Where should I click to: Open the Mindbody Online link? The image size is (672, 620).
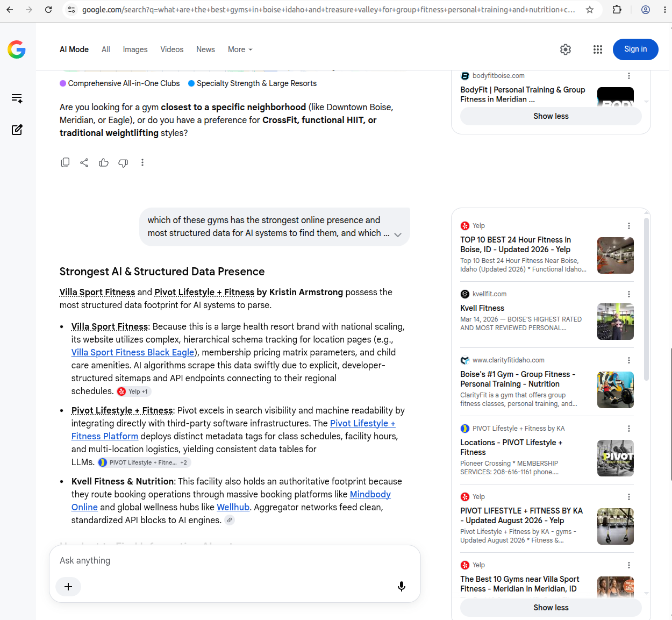click(231, 501)
